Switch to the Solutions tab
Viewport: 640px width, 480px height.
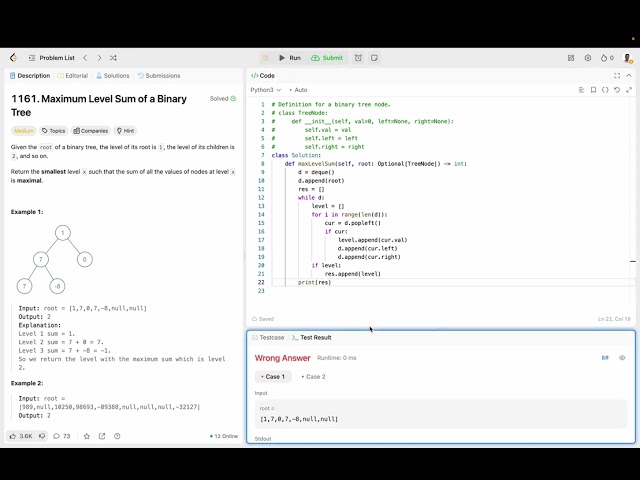[113, 75]
